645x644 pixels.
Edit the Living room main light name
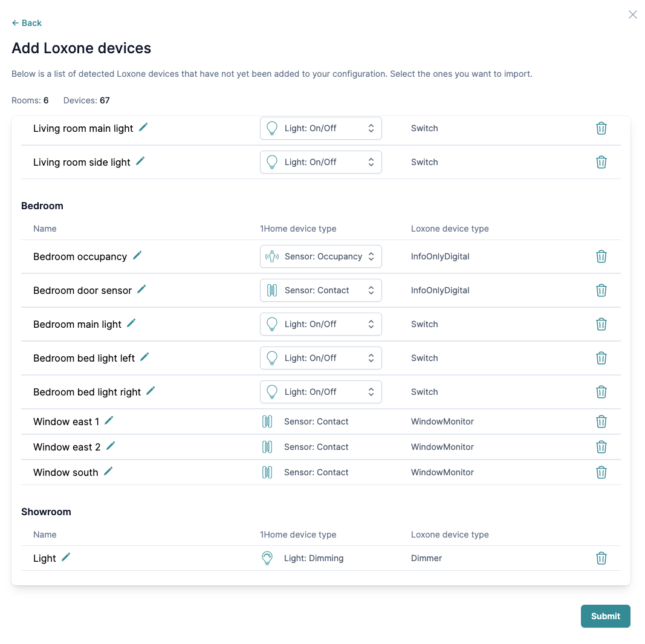[143, 127]
